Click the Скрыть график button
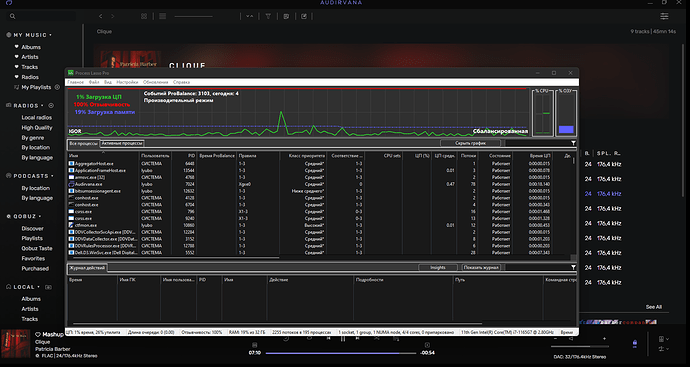Viewport: 690px width, 367px height. pyautogui.click(x=470, y=143)
